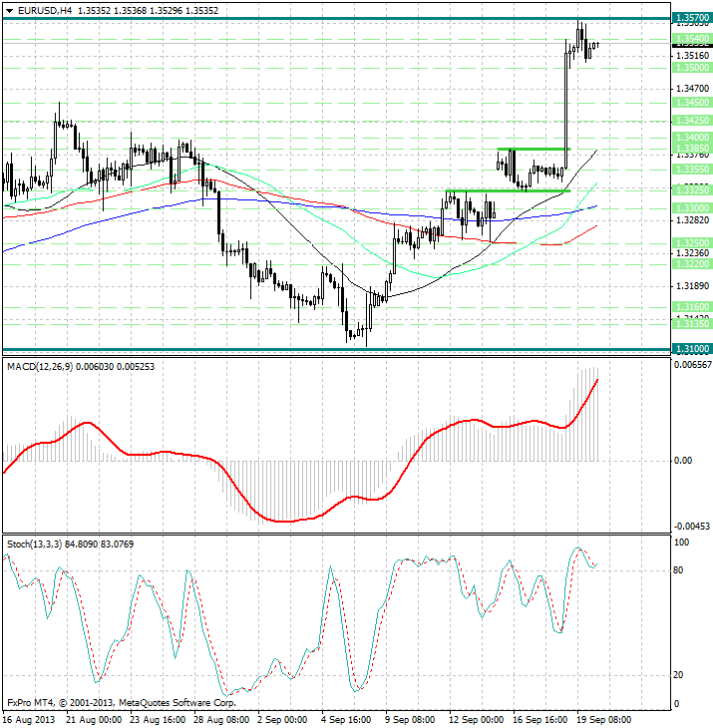Image resolution: width=713 pixels, height=728 pixels.
Task: Click the 1.34700 price scale value
Action: tap(693, 88)
